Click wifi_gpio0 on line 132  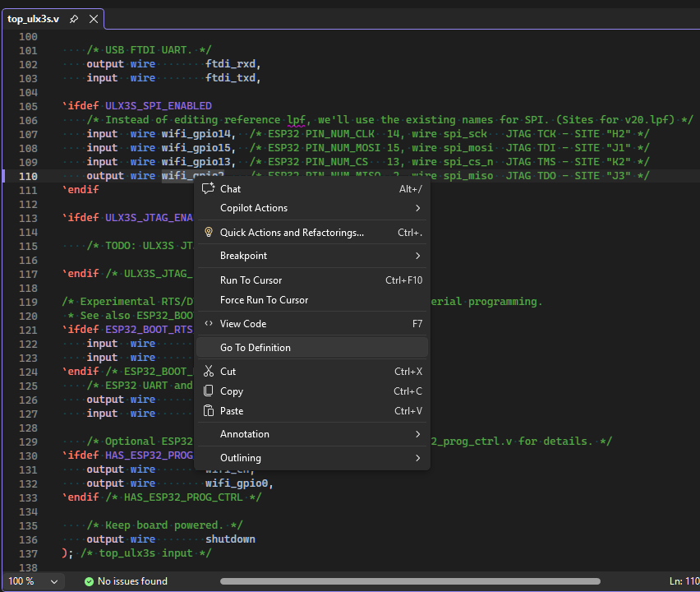click(237, 483)
